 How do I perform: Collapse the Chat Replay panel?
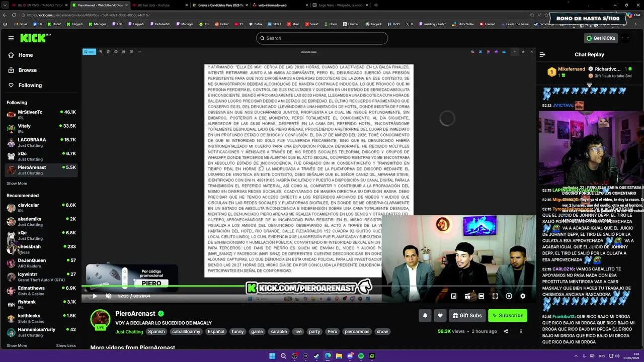click(542, 54)
